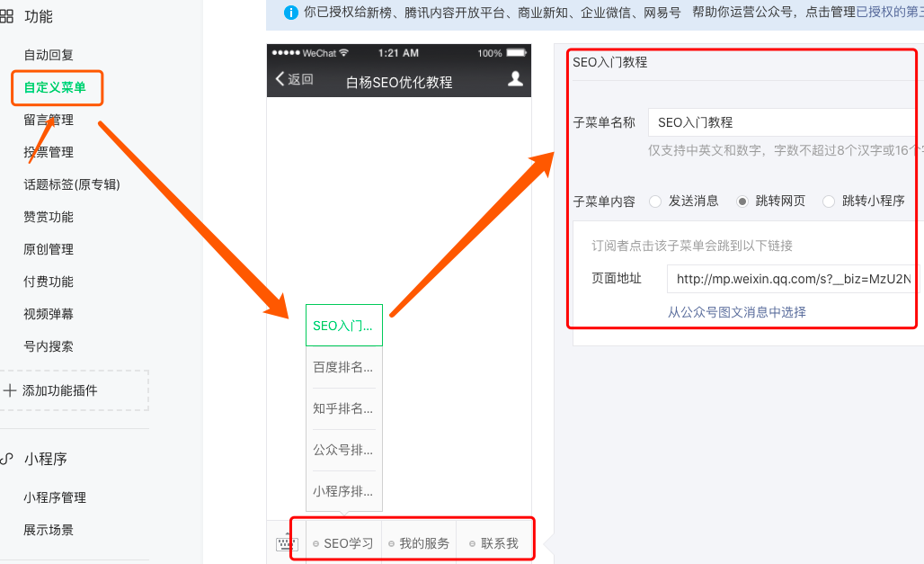Click the circle icon beside the 联系我 tab
This screenshot has width=924, height=564.
474,542
